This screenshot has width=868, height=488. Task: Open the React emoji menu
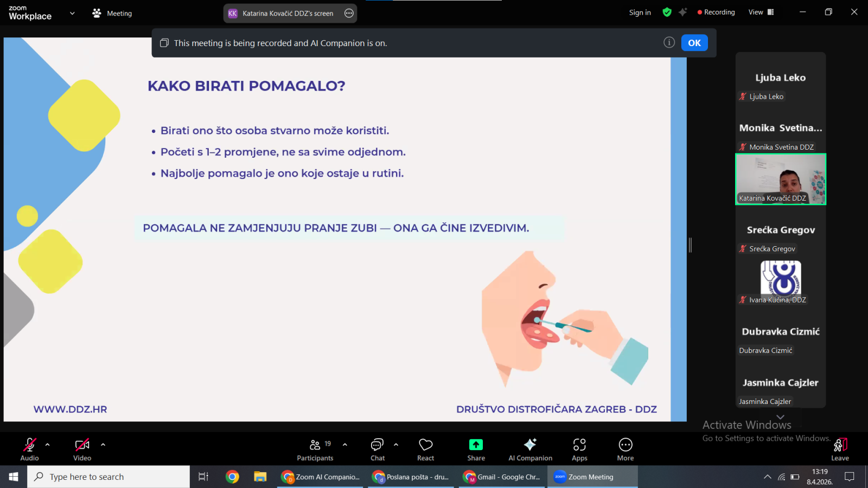425,450
